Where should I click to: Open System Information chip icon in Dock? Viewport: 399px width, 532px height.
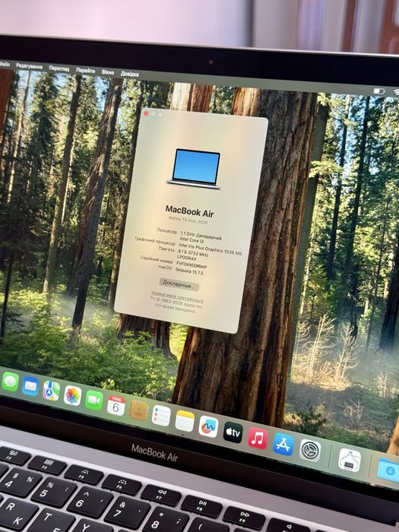[x=350, y=460]
